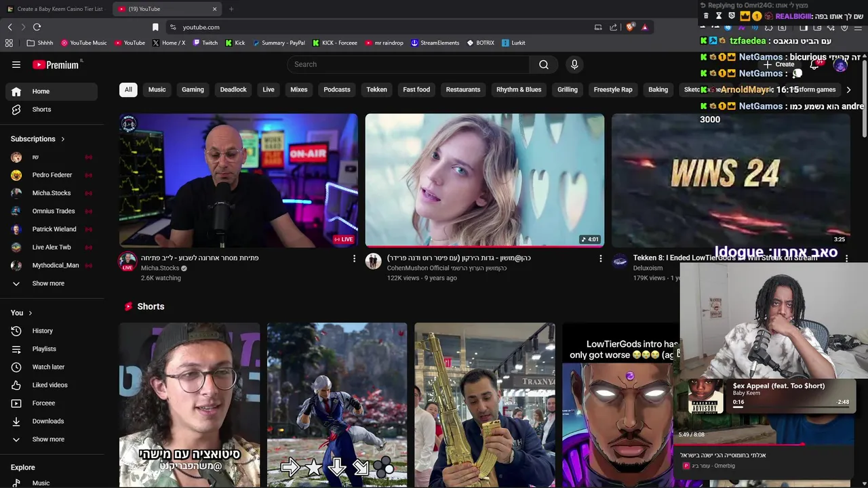The height and width of the screenshot is (488, 868).
Task: Open the YouTube Music bookmark
Action: [x=84, y=43]
